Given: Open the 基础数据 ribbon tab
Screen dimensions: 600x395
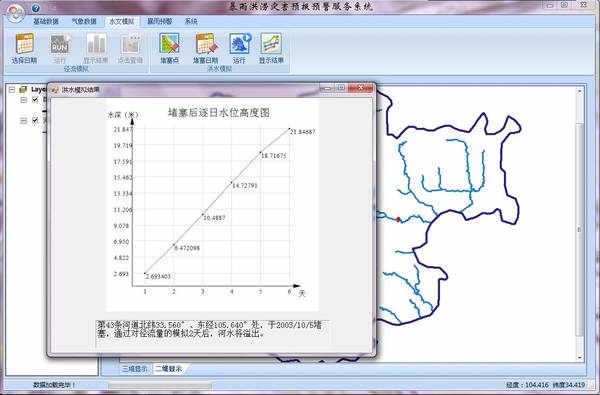Looking at the screenshot, I should click(46, 21).
